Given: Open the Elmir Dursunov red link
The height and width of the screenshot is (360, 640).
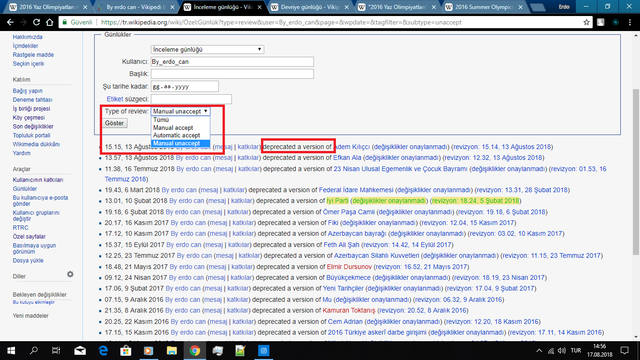Looking at the screenshot, I should click(349, 267).
